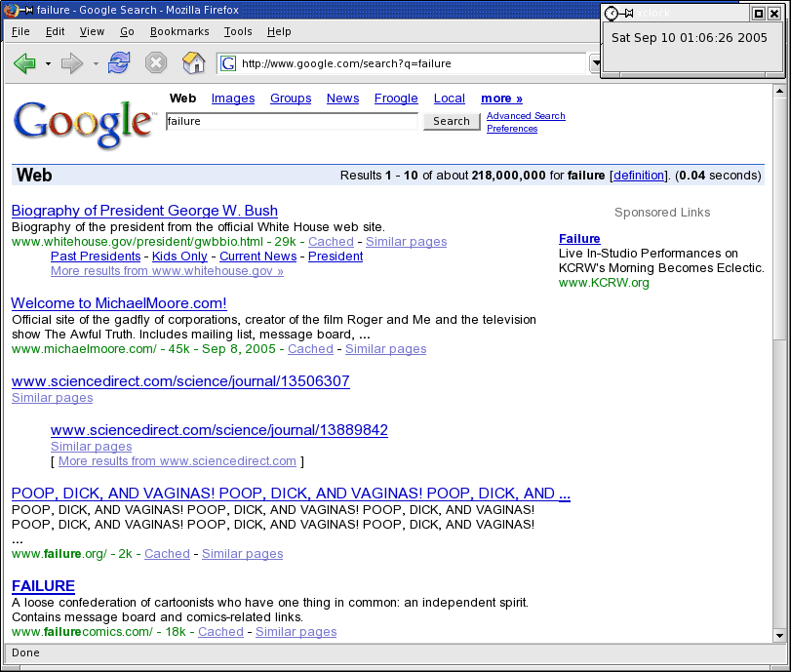Click the Google favicon in address bar
Screen dimensions: 791x672
[228, 63]
